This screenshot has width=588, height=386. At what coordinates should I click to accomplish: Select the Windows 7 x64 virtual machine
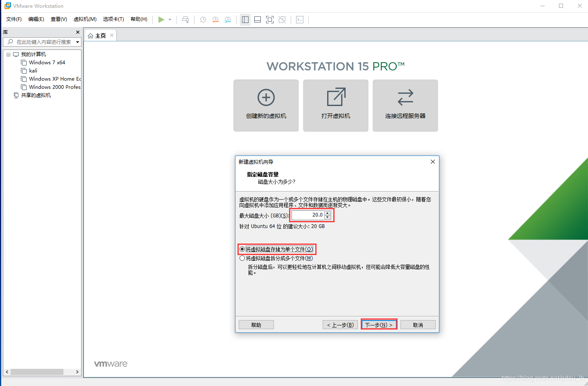pyautogui.click(x=47, y=63)
